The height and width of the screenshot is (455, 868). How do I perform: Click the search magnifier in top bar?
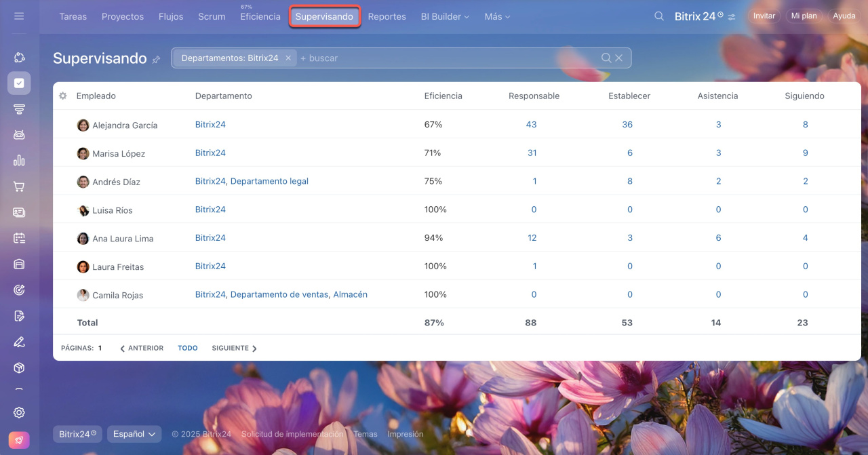click(659, 16)
